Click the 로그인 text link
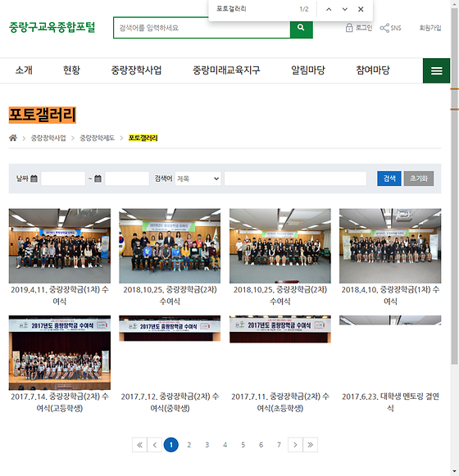The width and height of the screenshot is (459, 476). 364,28
